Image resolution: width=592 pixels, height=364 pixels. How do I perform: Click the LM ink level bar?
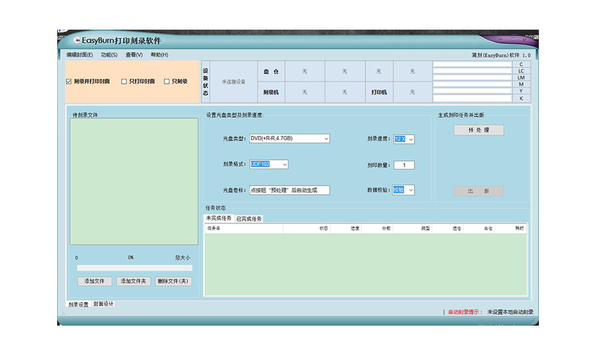pyautogui.click(x=472, y=78)
